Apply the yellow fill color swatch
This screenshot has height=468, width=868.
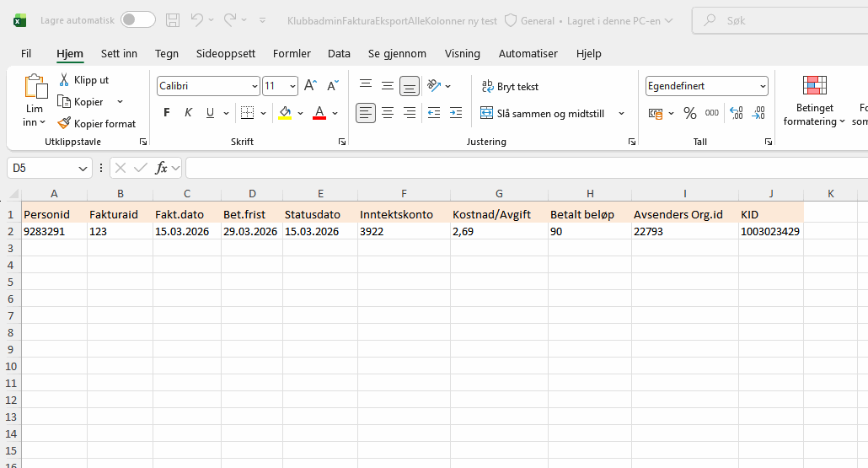click(x=285, y=113)
